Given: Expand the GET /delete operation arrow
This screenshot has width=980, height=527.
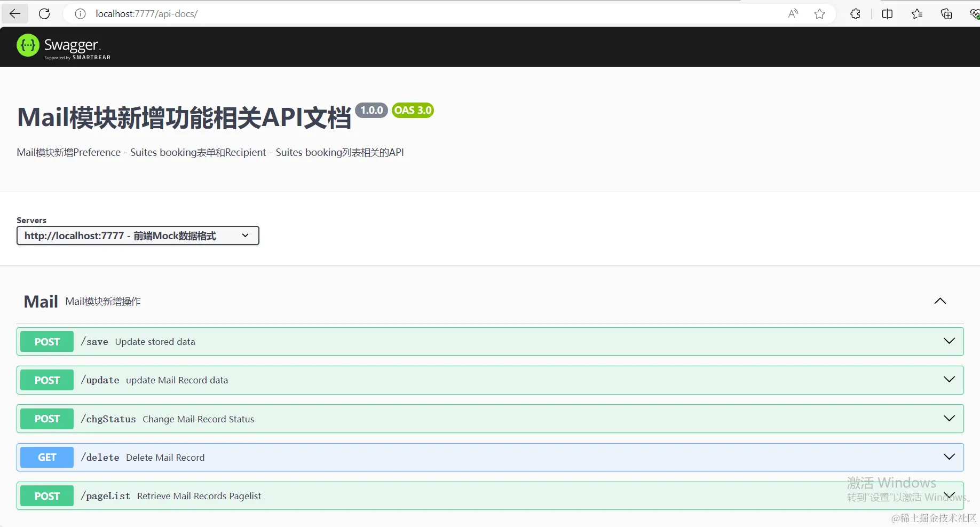Looking at the screenshot, I should click(949, 457).
